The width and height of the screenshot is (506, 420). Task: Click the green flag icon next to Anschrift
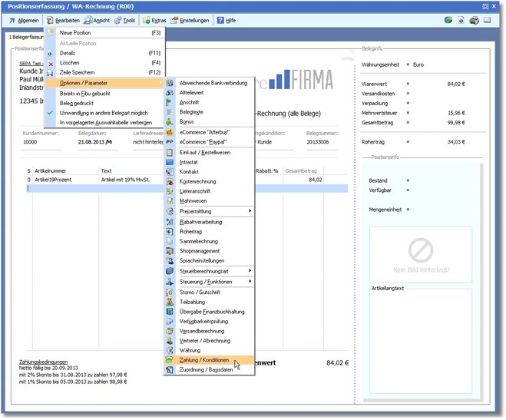point(170,101)
